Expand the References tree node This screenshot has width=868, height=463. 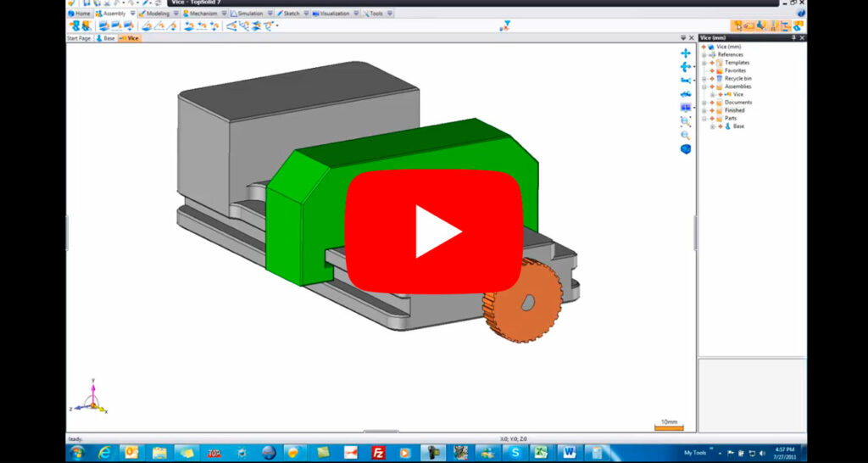pyautogui.click(x=704, y=55)
